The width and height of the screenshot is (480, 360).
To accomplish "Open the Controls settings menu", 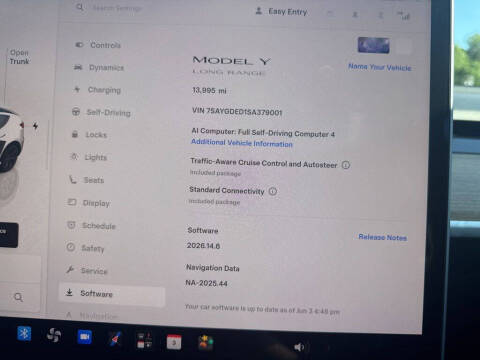I will tap(98, 45).
